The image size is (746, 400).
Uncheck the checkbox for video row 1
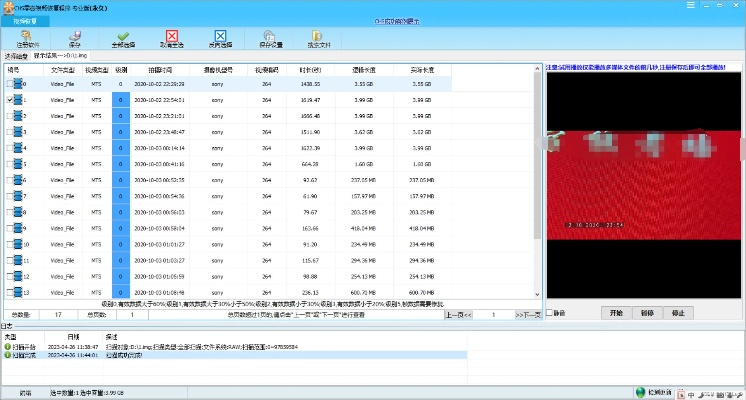[10, 101]
